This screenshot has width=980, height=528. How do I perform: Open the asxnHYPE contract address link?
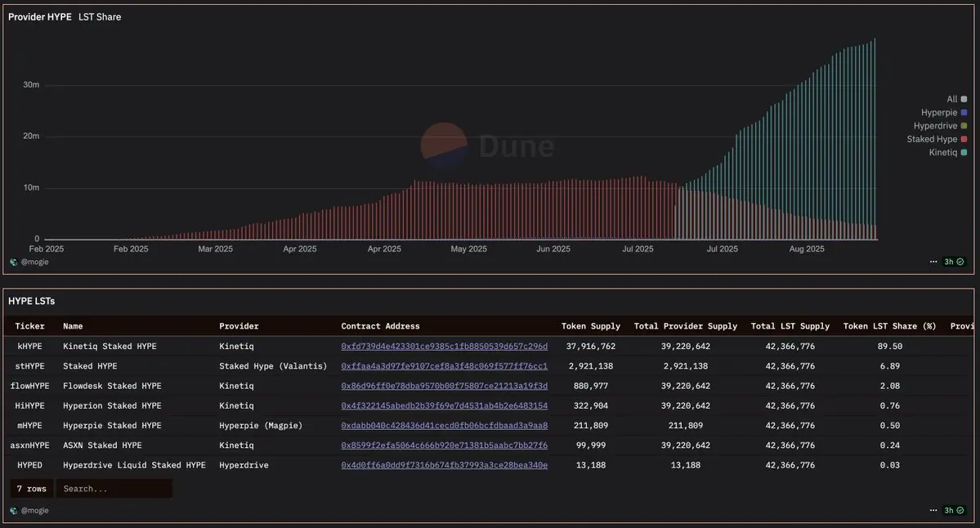coord(445,445)
